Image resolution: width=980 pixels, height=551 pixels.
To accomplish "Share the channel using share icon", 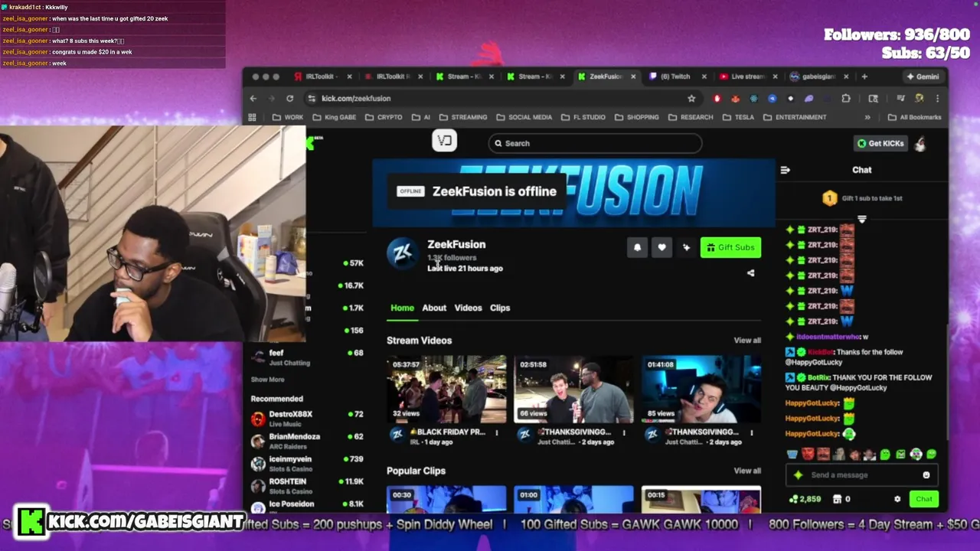I will point(750,273).
